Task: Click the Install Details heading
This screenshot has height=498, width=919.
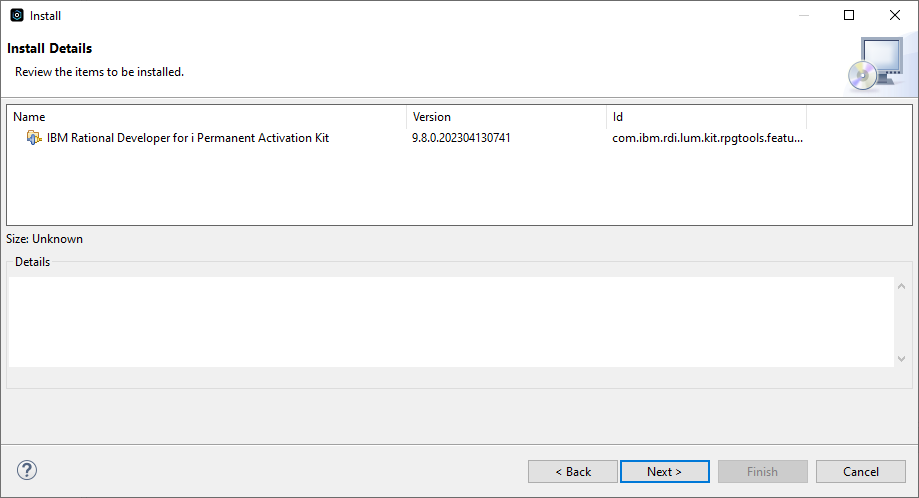Action: [49, 48]
